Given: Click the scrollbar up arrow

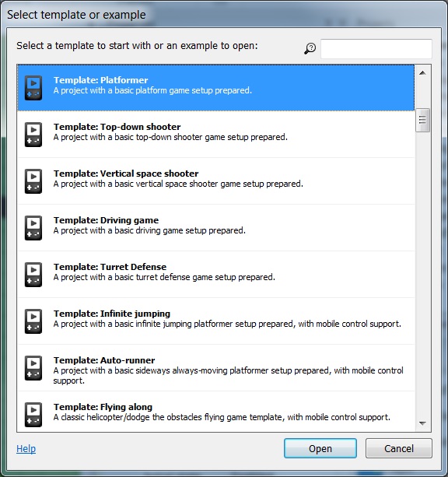Looking at the screenshot, I should pyautogui.click(x=422, y=72).
